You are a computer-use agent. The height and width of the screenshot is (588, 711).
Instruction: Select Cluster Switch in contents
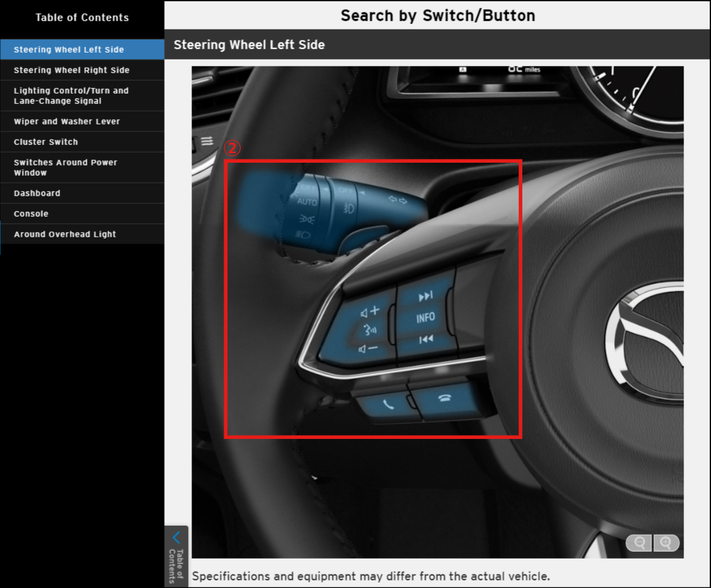tap(46, 142)
